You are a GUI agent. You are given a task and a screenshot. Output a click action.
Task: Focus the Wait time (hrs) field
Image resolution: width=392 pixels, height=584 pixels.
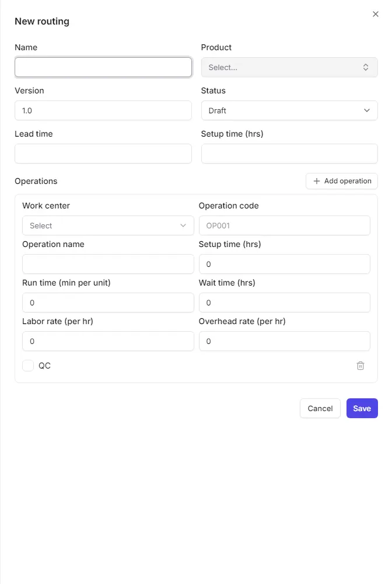pyautogui.click(x=284, y=303)
